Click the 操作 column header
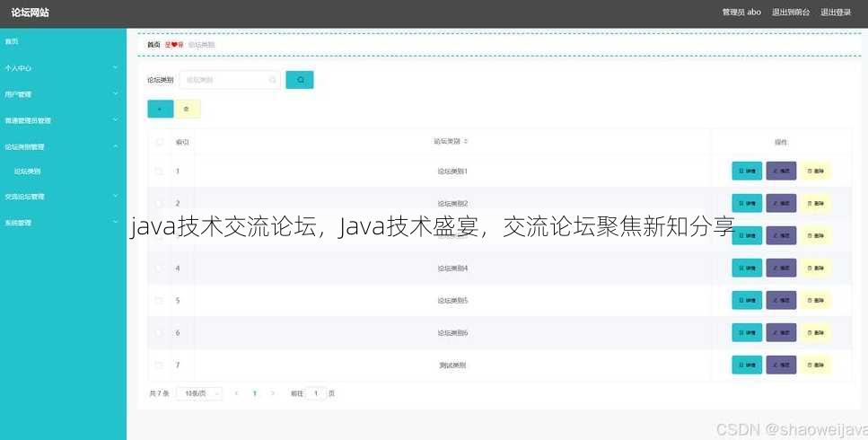Image resolution: width=868 pixels, height=440 pixels. pos(781,142)
